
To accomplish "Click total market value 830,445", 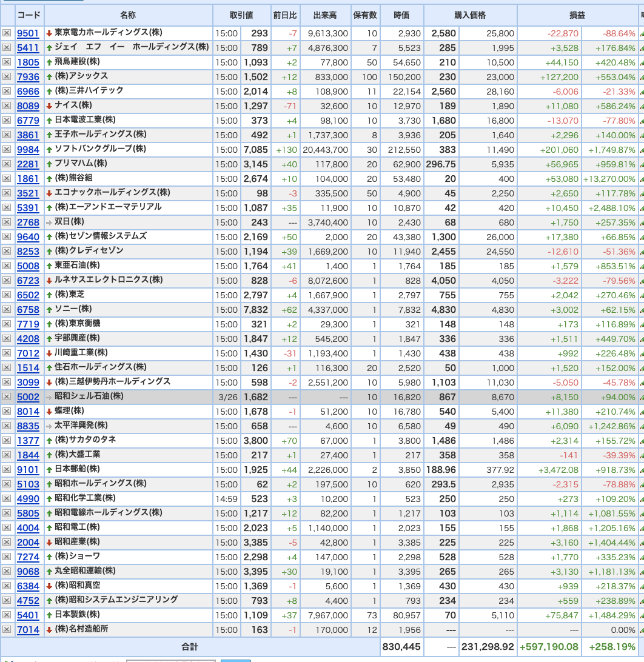I will 401,647.
